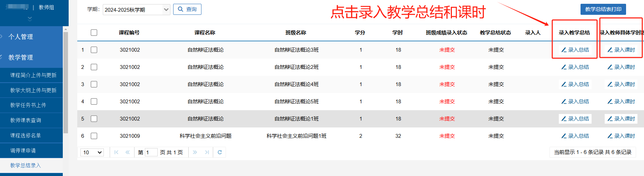Click 录入总结 for 自然辩证法概论1班

(x=575, y=119)
